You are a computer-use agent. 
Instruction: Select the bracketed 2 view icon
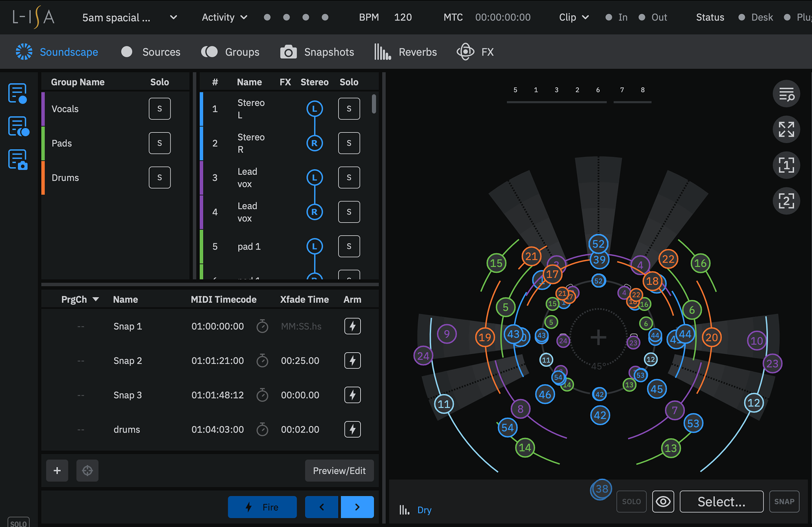pos(786,201)
